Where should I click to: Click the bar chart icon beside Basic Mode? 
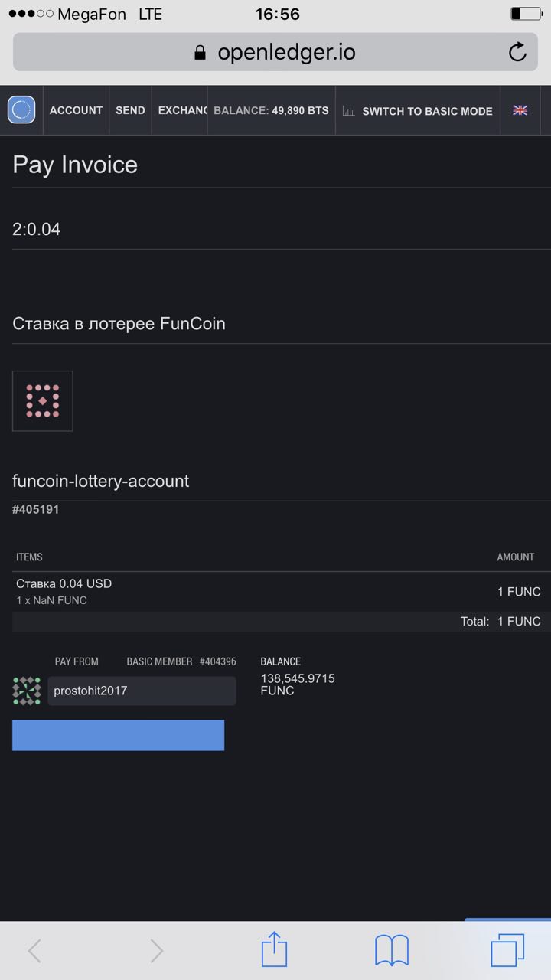coord(348,111)
